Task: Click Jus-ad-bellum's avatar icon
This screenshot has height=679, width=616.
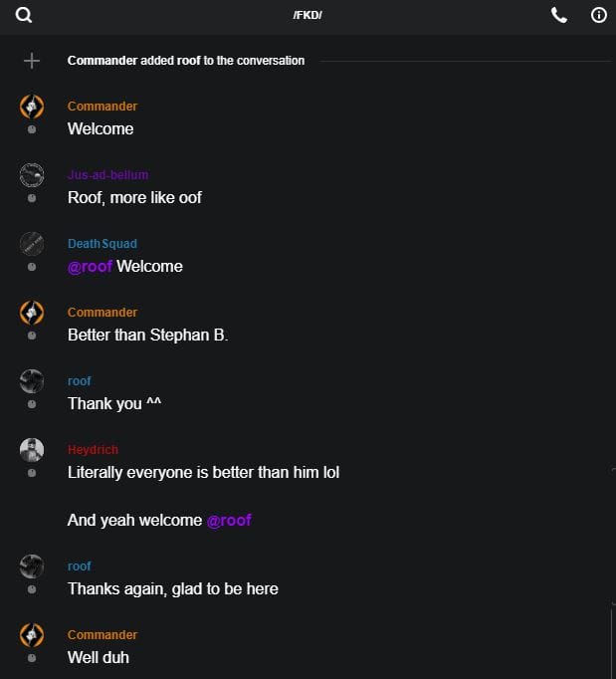Action: pos(32,176)
